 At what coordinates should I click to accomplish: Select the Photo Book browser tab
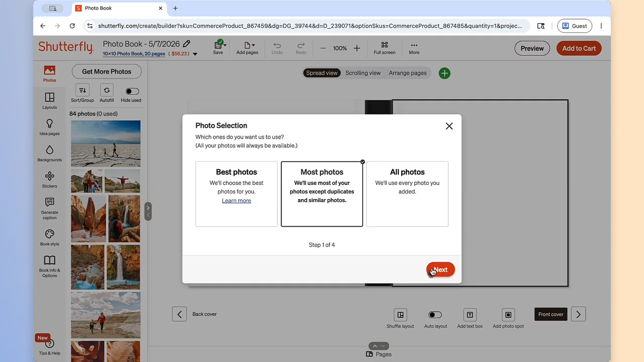click(x=119, y=8)
